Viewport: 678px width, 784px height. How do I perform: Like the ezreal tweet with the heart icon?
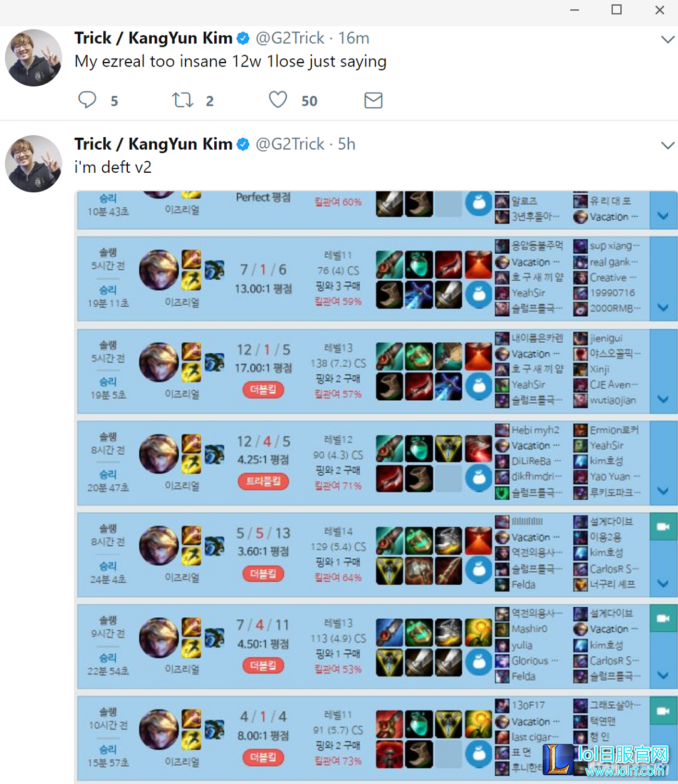pos(278,100)
